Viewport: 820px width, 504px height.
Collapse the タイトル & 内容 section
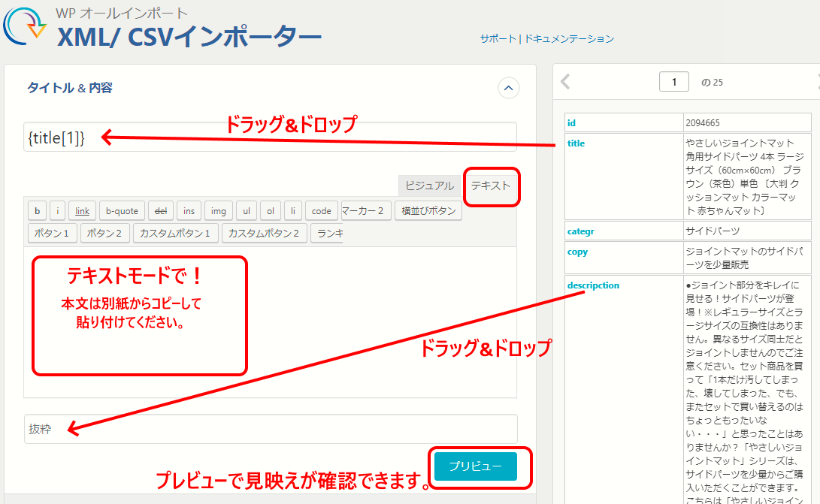click(509, 89)
